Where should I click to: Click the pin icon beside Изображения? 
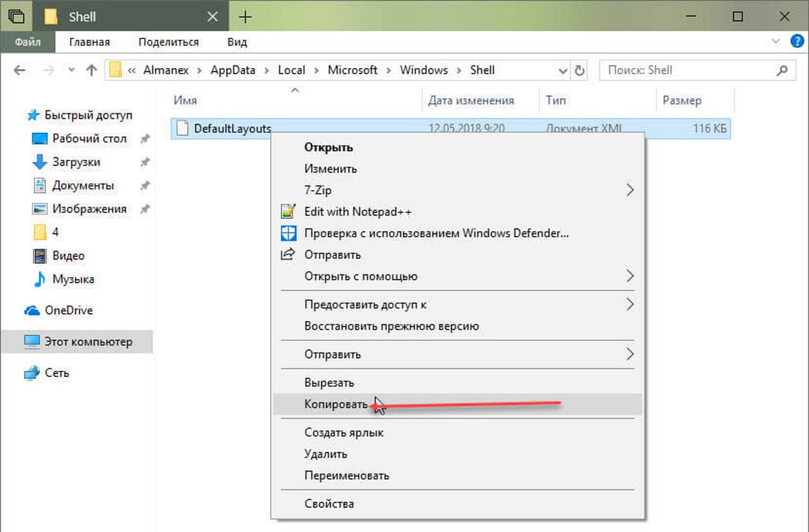144,209
